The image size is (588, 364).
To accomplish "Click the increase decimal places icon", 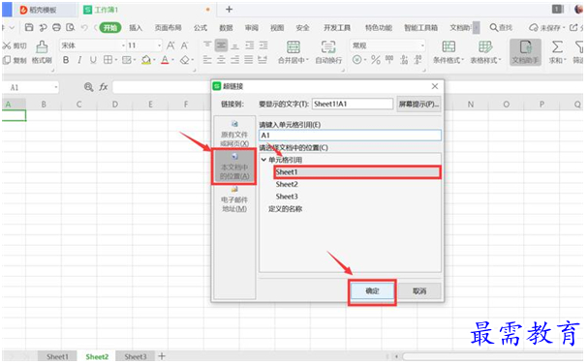I will [x=404, y=60].
